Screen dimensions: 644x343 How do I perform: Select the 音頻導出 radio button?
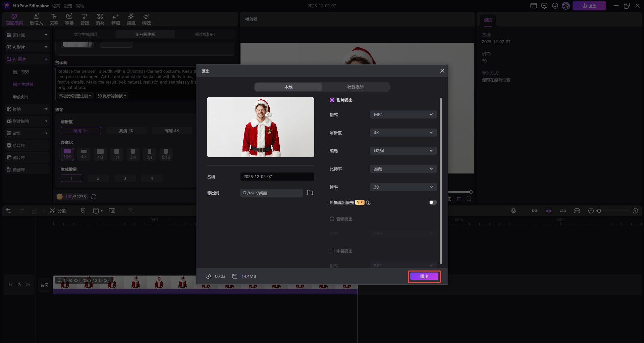[332, 219]
